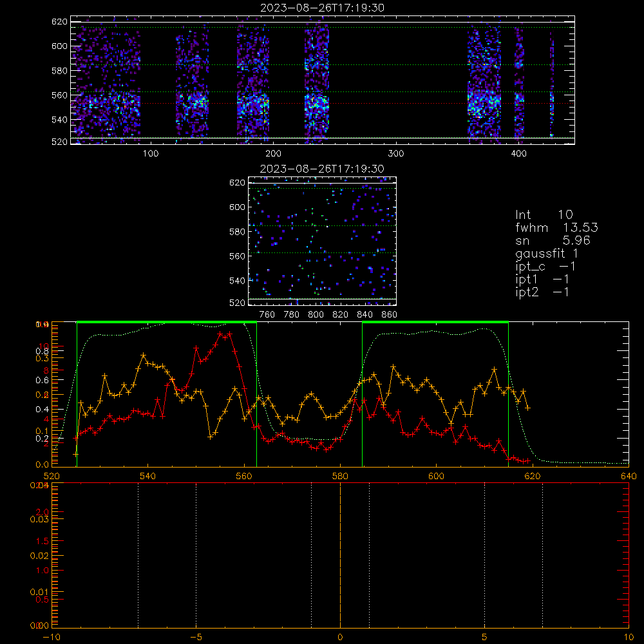Click the '400' x-axis label of top spectrogram
644x644 pixels.
point(518,154)
